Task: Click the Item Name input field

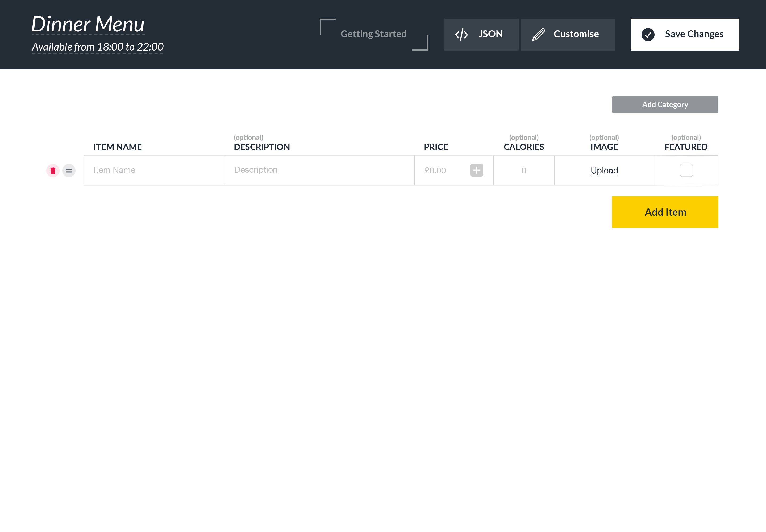Action: [154, 170]
